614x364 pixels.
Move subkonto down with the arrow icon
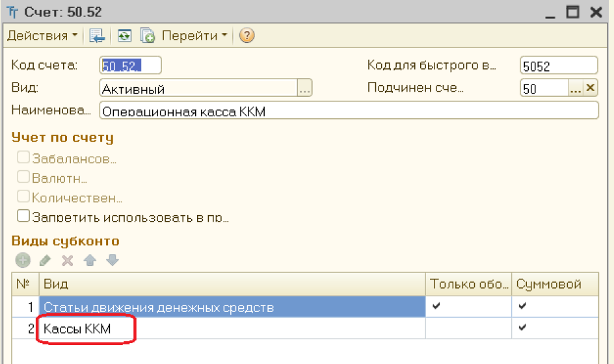click(112, 261)
